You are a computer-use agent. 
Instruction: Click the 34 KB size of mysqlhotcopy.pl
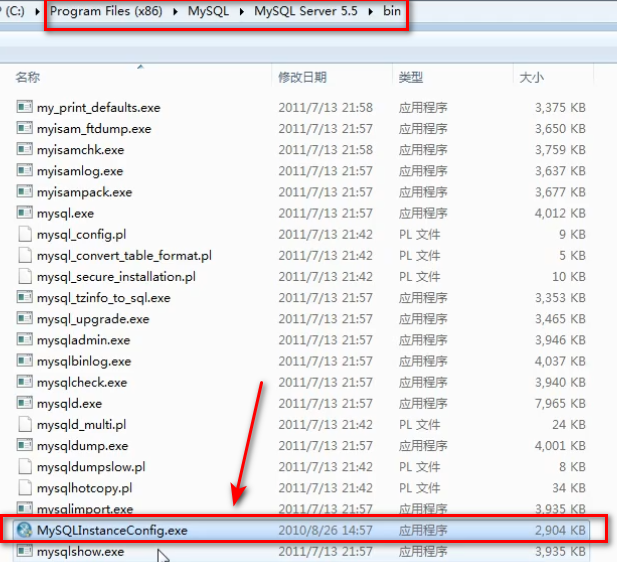click(569, 488)
